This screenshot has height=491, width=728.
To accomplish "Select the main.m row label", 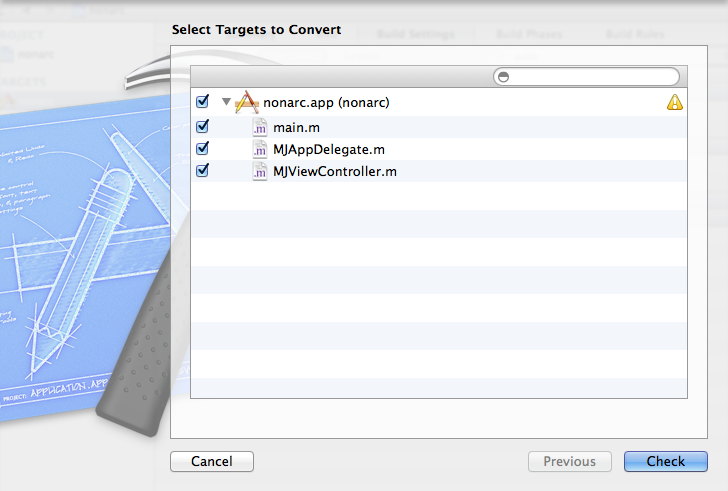I will [296, 127].
